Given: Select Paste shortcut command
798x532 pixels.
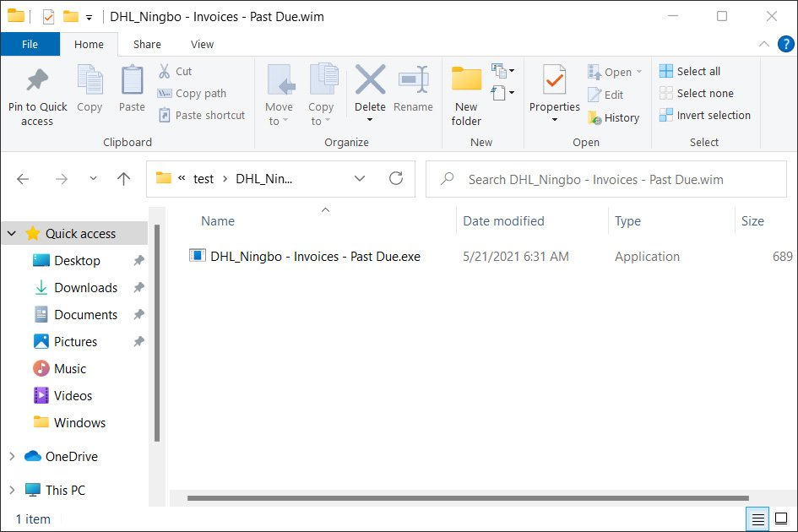Looking at the screenshot, I should coord(202,115).
